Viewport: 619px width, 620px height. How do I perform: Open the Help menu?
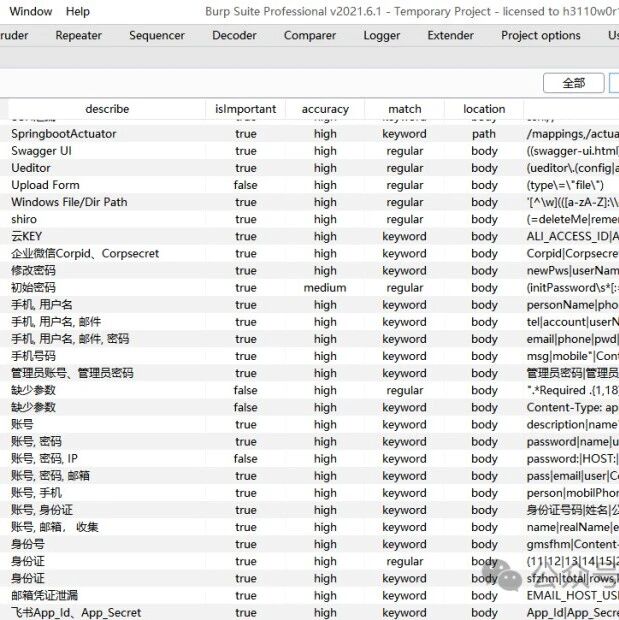78,11
